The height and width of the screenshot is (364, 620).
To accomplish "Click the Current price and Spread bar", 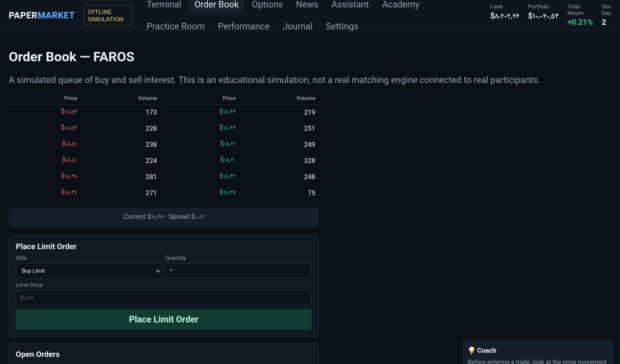I will 164,217.
